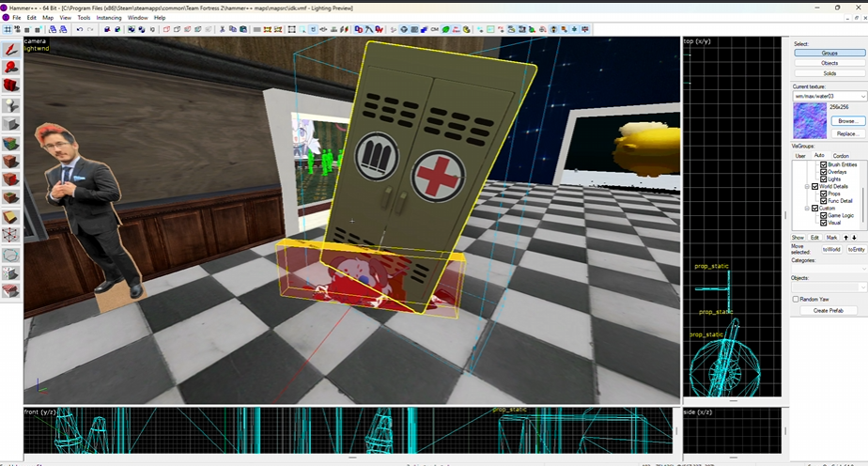Image resolution: width=868 pixels, height=466 pixels.
Task: Open the Current texture dropdown
Action: pyautogui.click(x=829, y=96)
